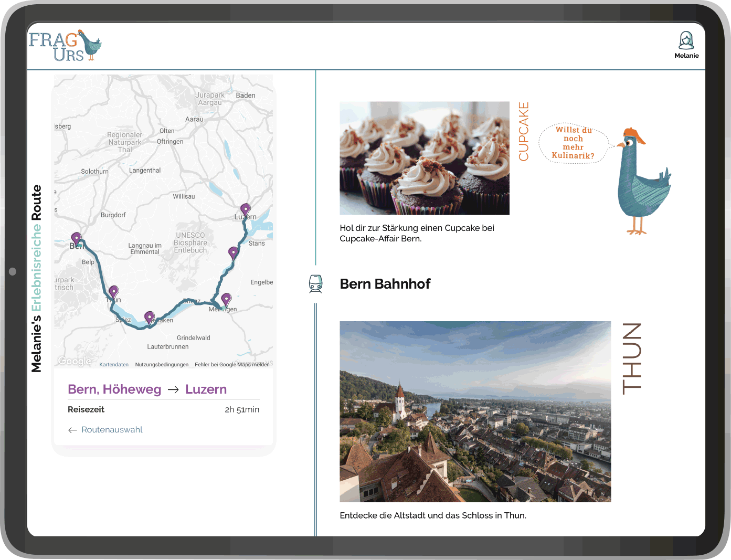Click the Luzern destination label
Viewport: 731px width, 560px height.
click(206, 389)
